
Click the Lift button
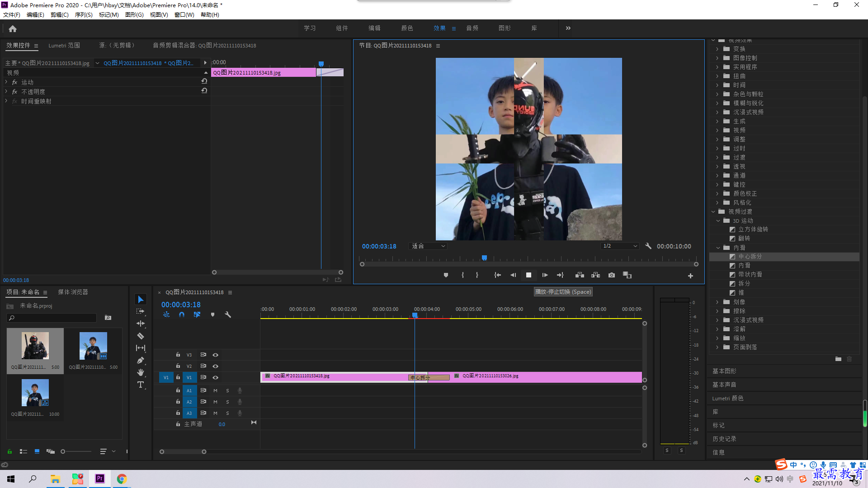[x=580, y=275]
